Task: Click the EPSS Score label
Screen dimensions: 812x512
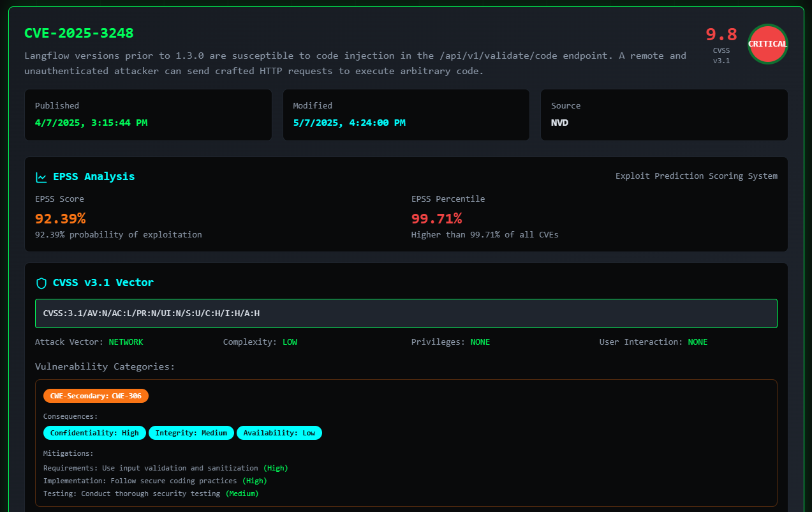Action: tap(59, 199)
